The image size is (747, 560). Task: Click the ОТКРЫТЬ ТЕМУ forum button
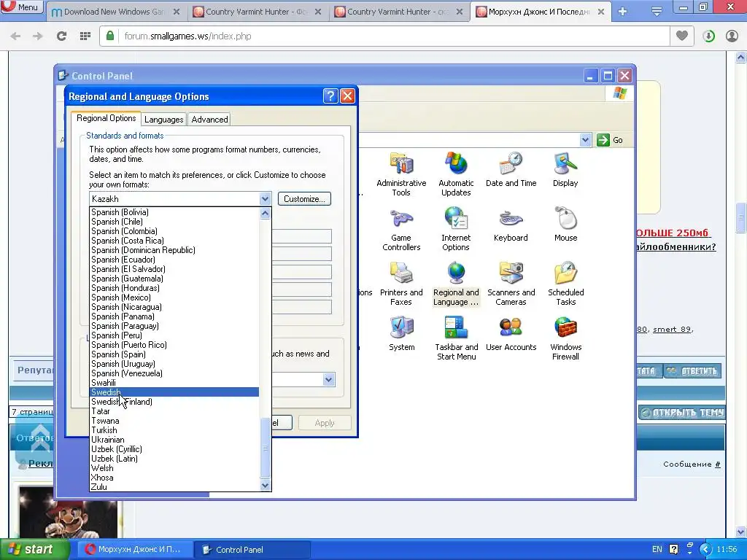[682, 413]
